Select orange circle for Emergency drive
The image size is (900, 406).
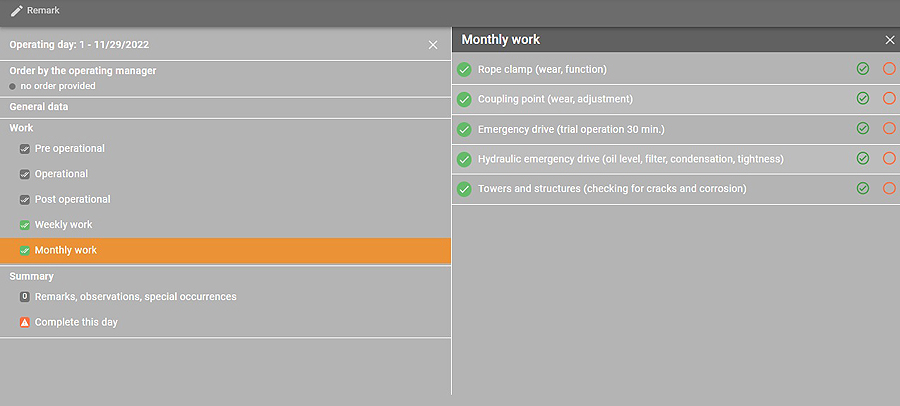tap(889, 129)
